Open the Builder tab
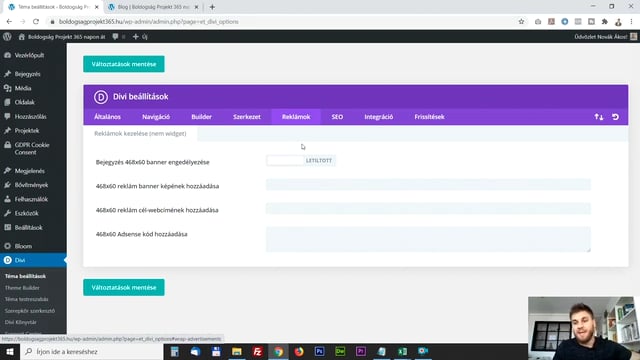This screenshot has width=640, height=360. [x=202, y=117]
